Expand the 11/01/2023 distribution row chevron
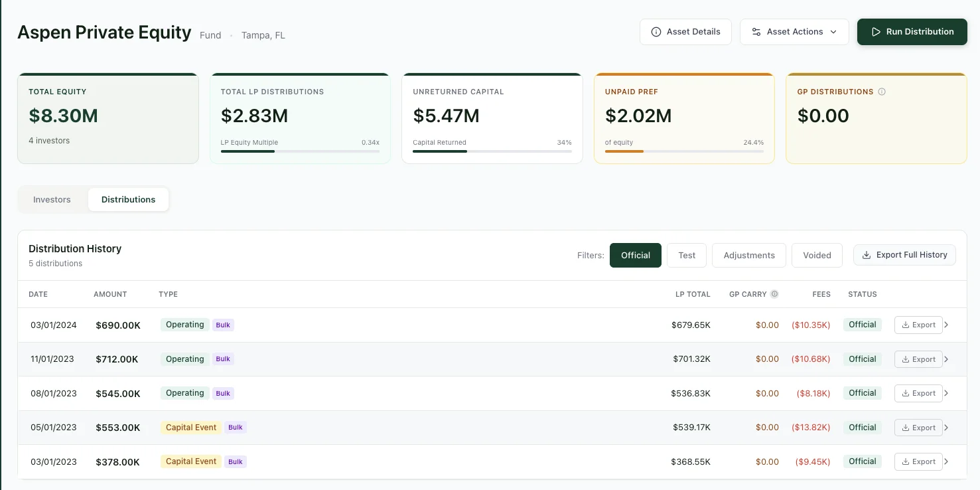980x490 pixels. (946, 359)
